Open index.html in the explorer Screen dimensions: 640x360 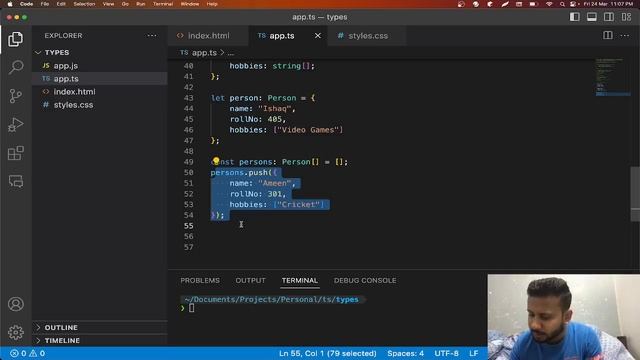[x=74, y=92]
